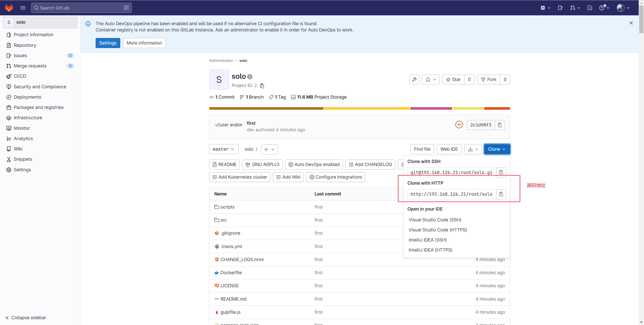Fork the solo project
Screen dimensions: 644x325
point(489,79)
